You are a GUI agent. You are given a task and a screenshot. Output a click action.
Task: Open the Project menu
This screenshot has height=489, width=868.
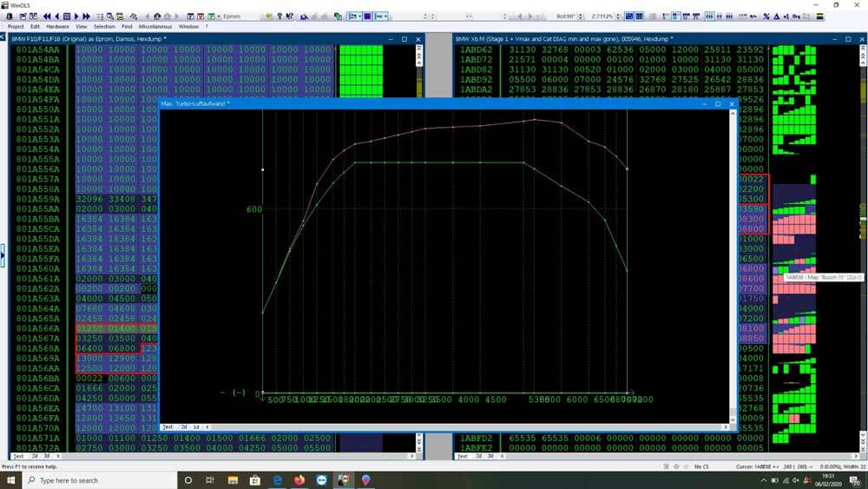pyautogui.click(x=16, y=27)
